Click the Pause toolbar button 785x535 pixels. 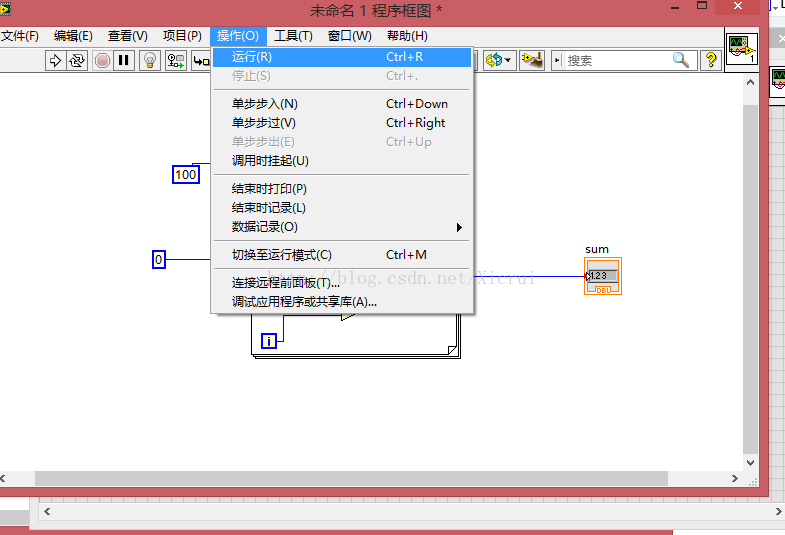pos(123,61)
